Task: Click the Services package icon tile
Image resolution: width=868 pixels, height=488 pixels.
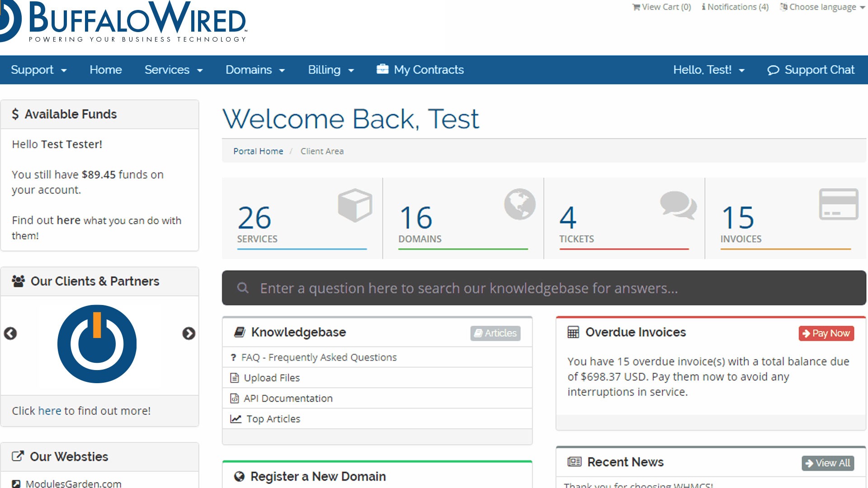Action: [354, 205]
